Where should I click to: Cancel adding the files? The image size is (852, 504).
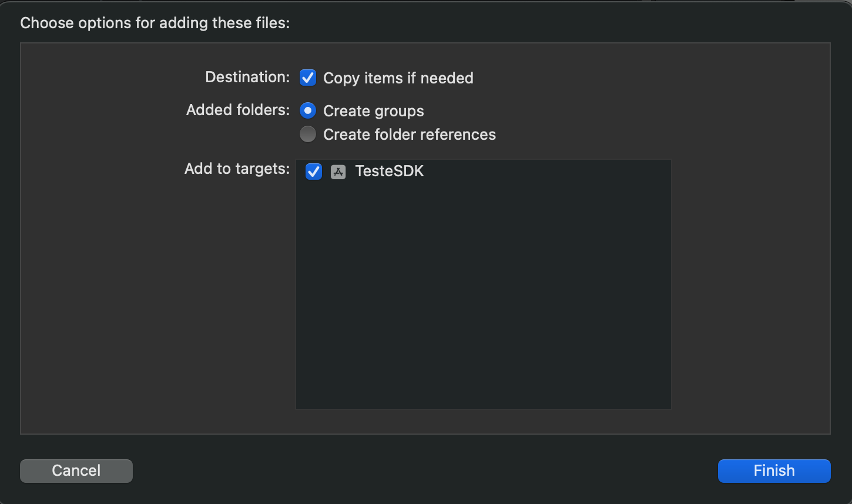[76, 471]
